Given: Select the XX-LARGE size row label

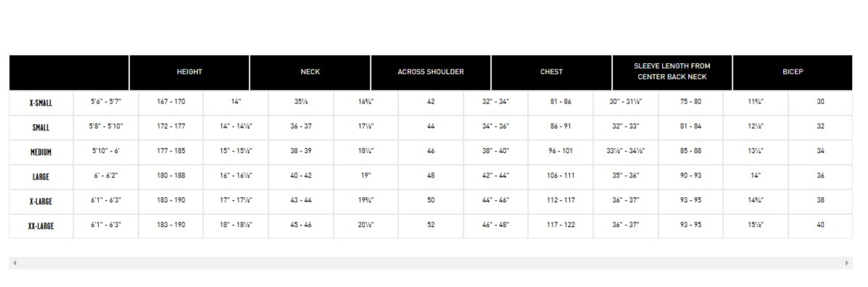Looking at the screenshot, I should click(x=41, y=226).
